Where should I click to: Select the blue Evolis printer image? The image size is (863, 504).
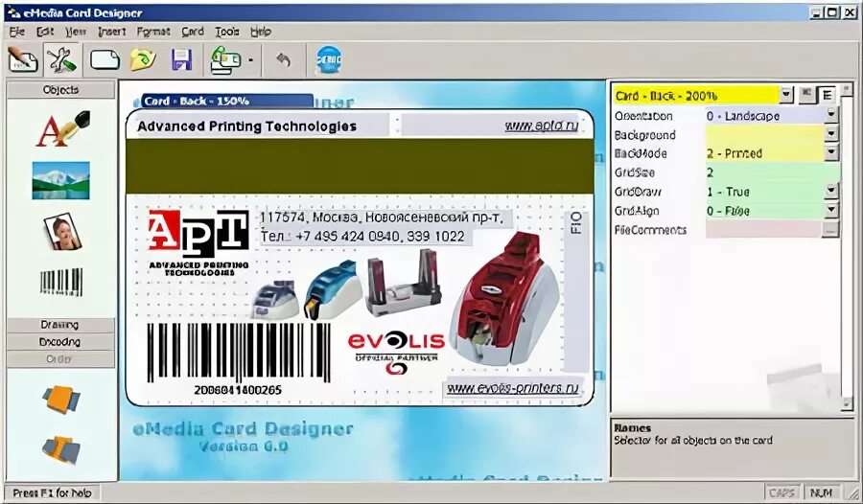pyautogui.click(x=333, y=290)
